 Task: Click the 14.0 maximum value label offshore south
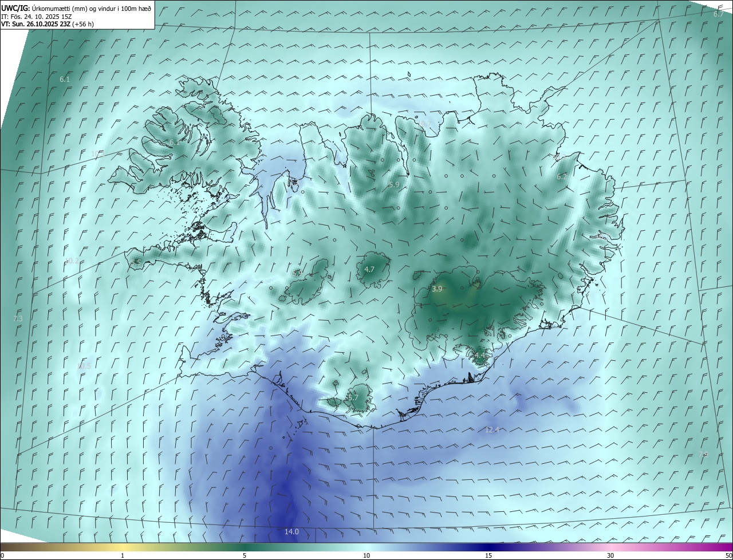291,532
